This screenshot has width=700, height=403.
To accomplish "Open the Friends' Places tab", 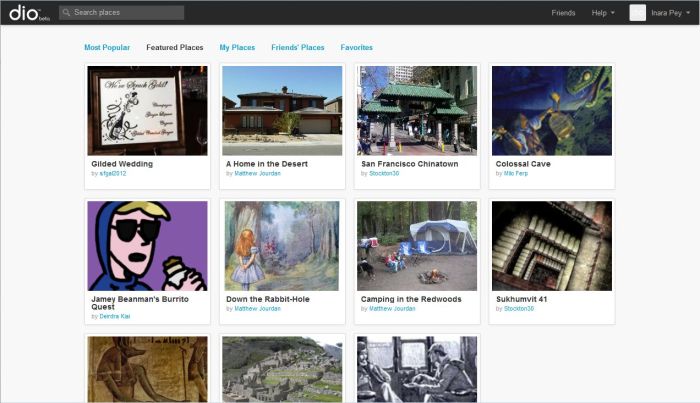I will (x=298, y=47).
